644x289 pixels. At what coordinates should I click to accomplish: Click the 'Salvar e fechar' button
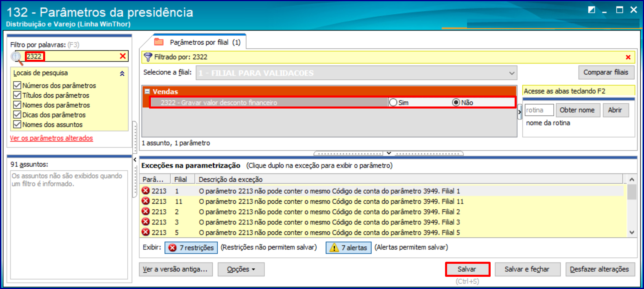pyautogui.click(x=527, y=269)
